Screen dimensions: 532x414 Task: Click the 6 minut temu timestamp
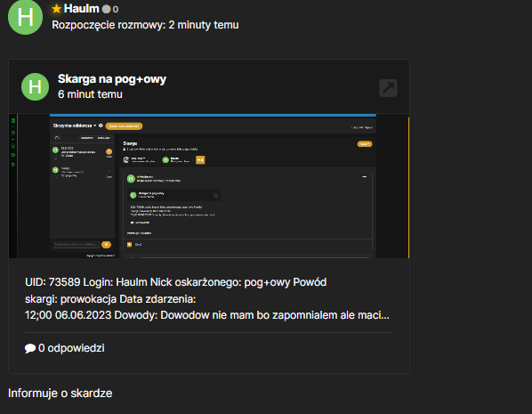tap(90, 94)
